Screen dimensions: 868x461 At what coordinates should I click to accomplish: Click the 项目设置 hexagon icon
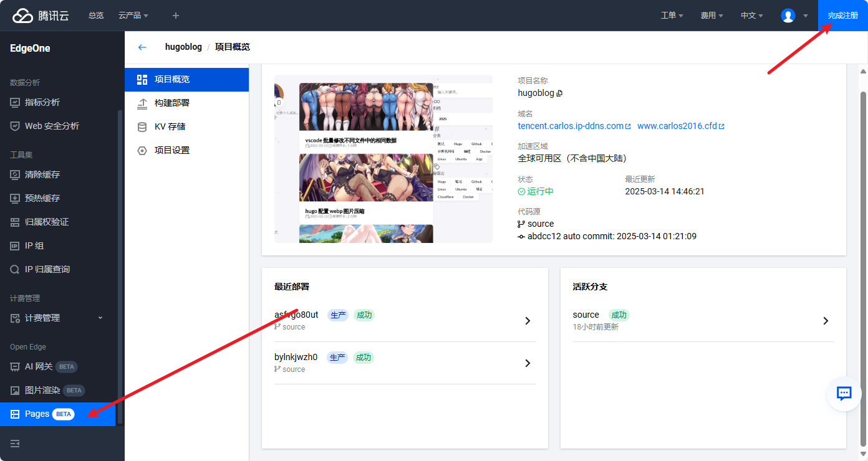pyautogui.click(x=142, y=150)
